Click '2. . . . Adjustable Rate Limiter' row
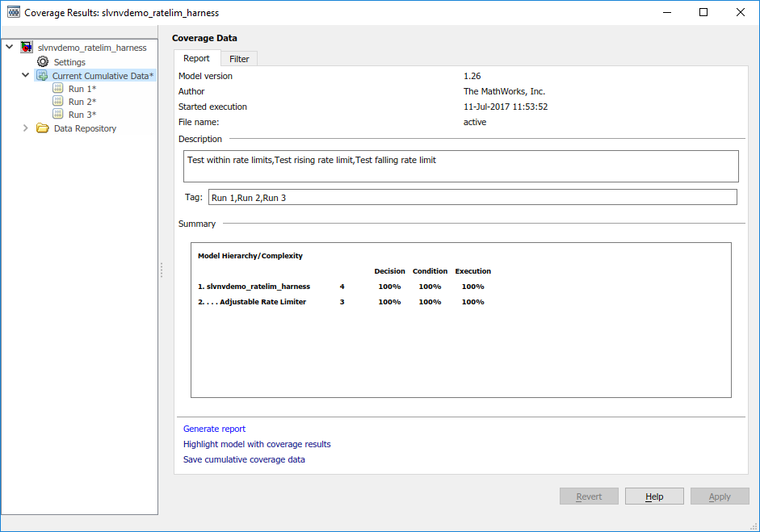 251,301
